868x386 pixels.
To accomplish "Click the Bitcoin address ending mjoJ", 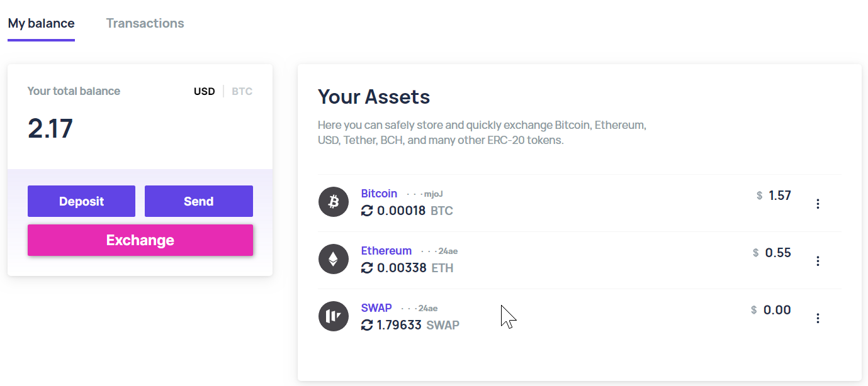I will tap(429, 194).
